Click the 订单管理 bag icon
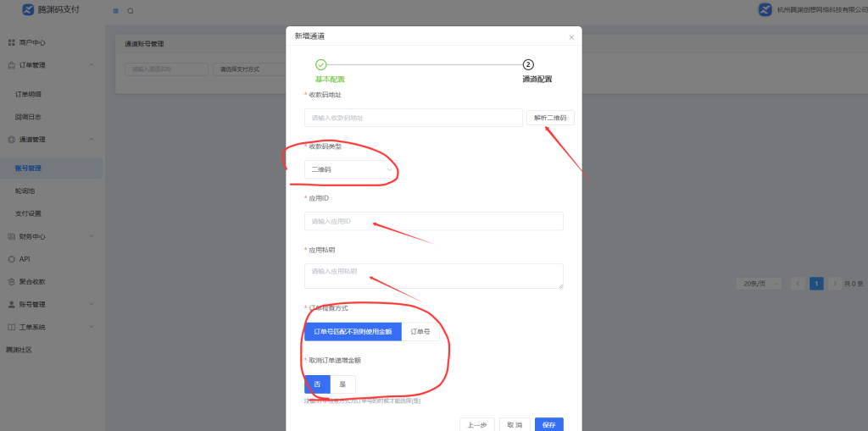 (x=11, y=65)
